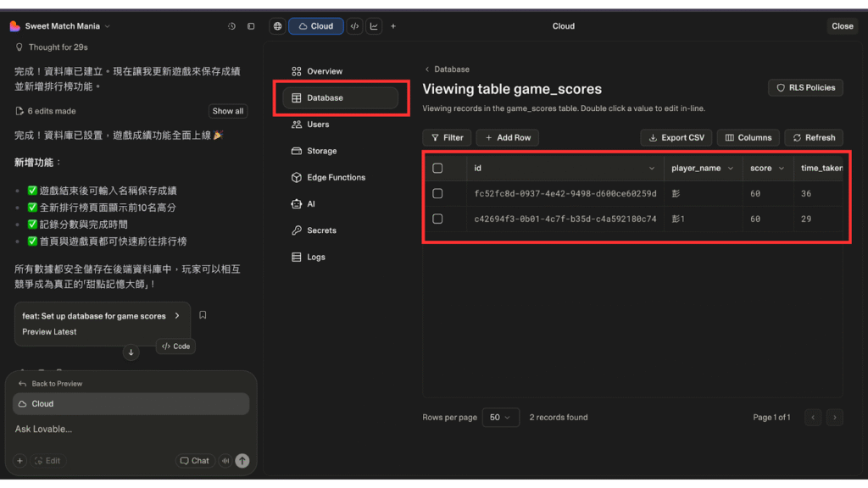Check the row with player name 彭

437,194
